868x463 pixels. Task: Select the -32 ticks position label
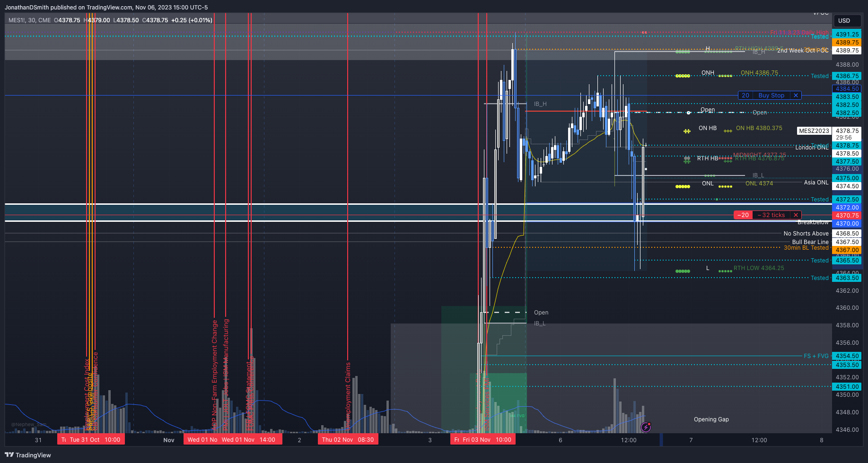[772, 215]
